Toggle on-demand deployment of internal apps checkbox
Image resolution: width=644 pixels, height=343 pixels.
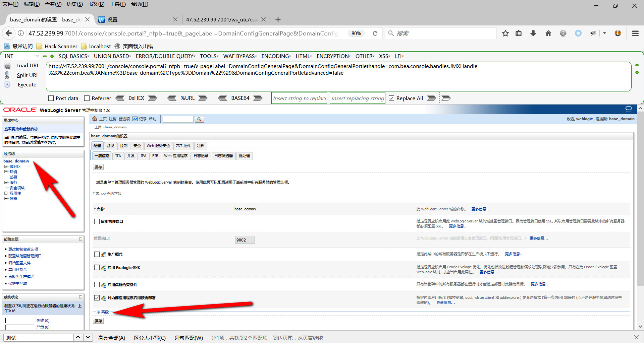97,298
